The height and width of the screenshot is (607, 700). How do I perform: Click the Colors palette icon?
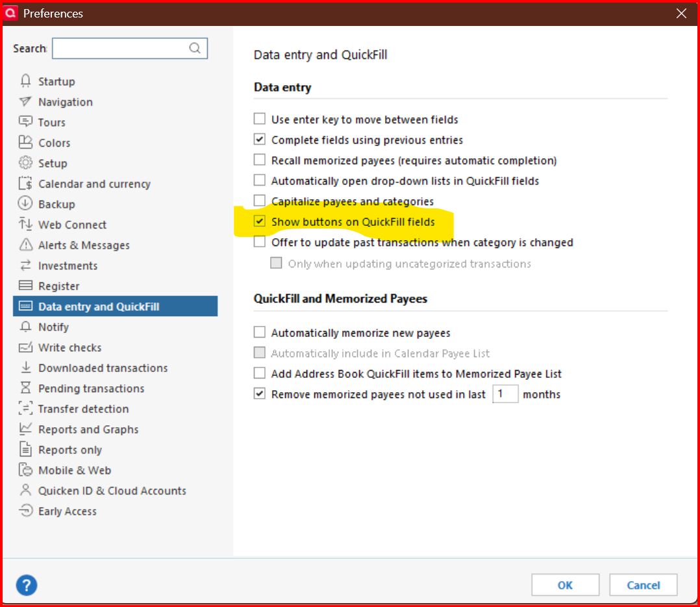[25, 142]
